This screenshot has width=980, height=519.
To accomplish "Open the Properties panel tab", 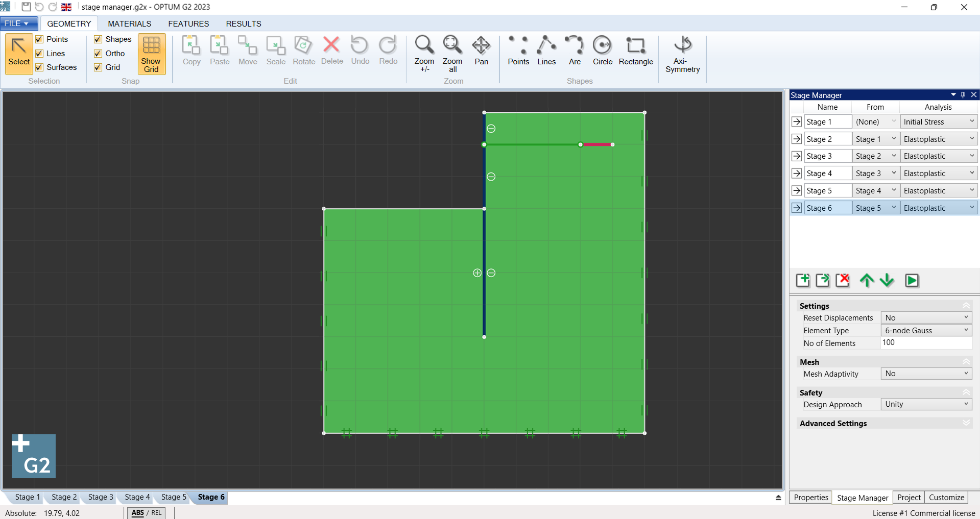I will (810, 498).
